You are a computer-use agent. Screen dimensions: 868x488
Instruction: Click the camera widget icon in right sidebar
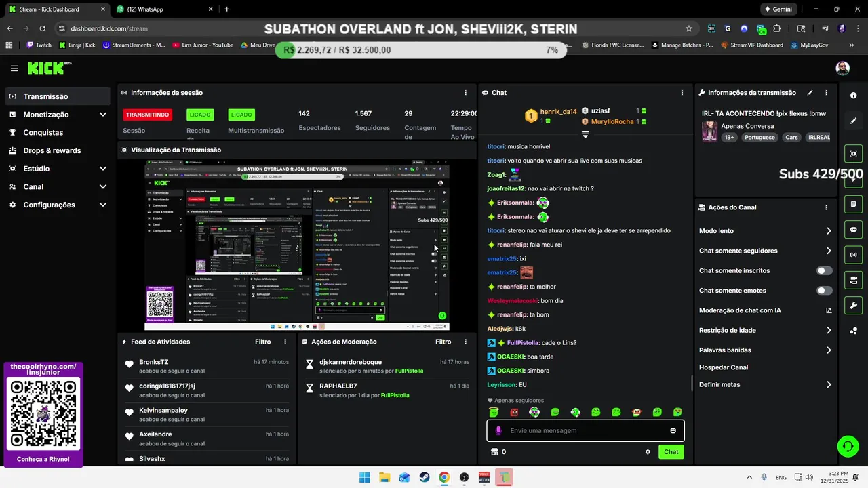[853, 280]
